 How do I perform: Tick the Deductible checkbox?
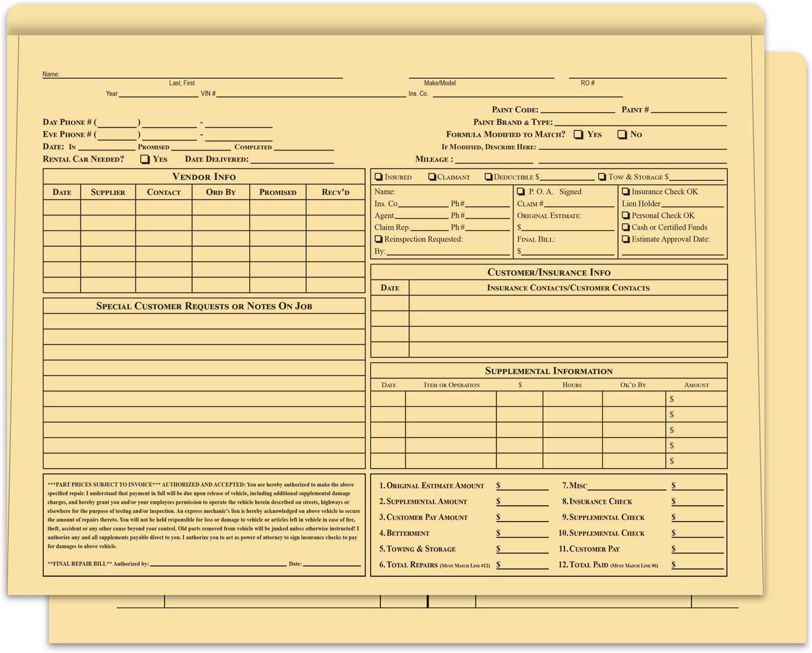click(488, 177)
